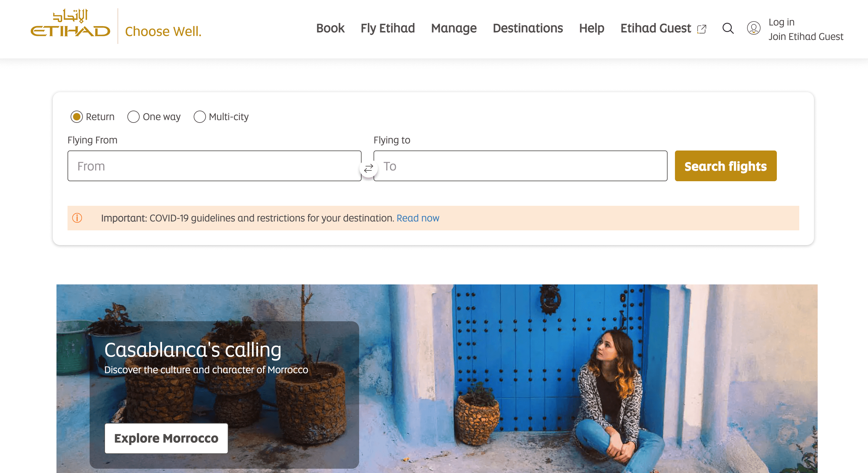The height and width of the screenshot is (473, 868).
Task: Click the swap origin and destination icon
Action: (x=368, y=168)
